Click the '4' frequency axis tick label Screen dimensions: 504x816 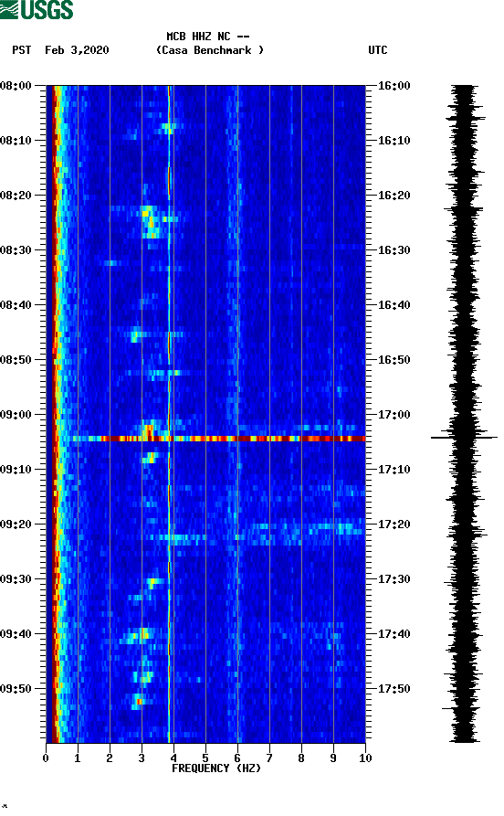tap(173, 758)
